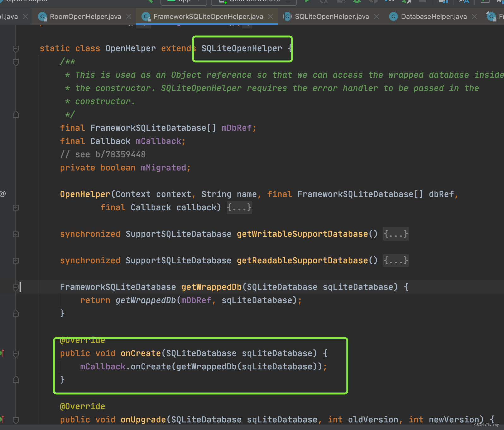Image resolution: width=504 pixels, height=430 pixels.
Task: Click the overriding method gutter icon beside onCreate
Action: tap(2, 353)
